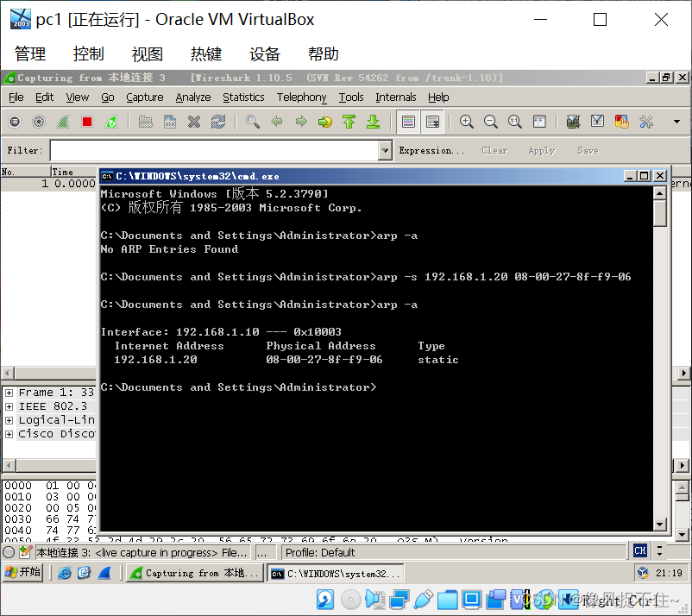Click Profile: Default in status bar

point(320,553)
